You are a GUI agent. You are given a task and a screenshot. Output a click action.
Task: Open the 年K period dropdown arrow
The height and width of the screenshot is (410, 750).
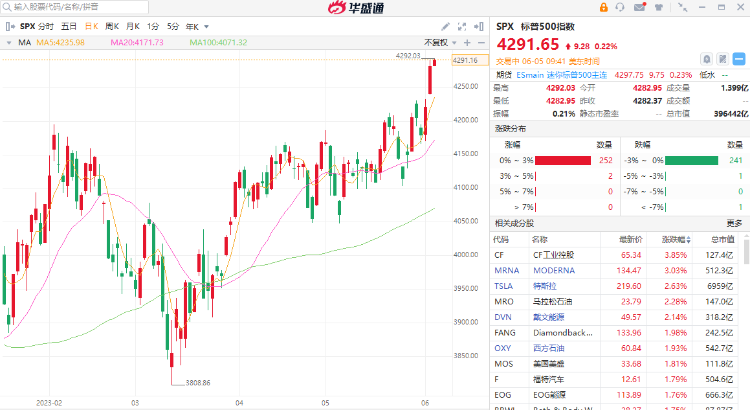[207, 27]
